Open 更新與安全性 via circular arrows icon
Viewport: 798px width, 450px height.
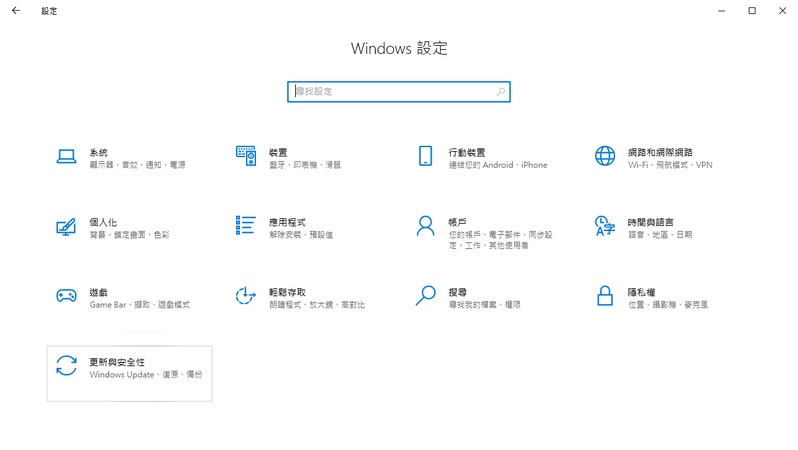[x=66, y=365]
